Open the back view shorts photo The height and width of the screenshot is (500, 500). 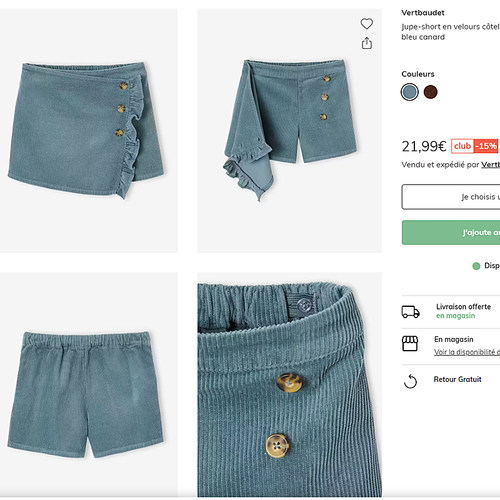pos(89,384)
